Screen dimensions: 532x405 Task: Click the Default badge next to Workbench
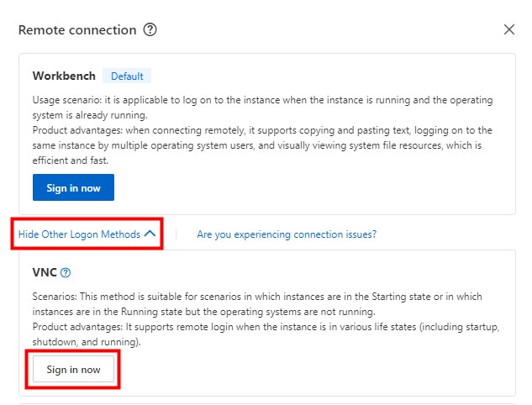click(x=127, y=76)
